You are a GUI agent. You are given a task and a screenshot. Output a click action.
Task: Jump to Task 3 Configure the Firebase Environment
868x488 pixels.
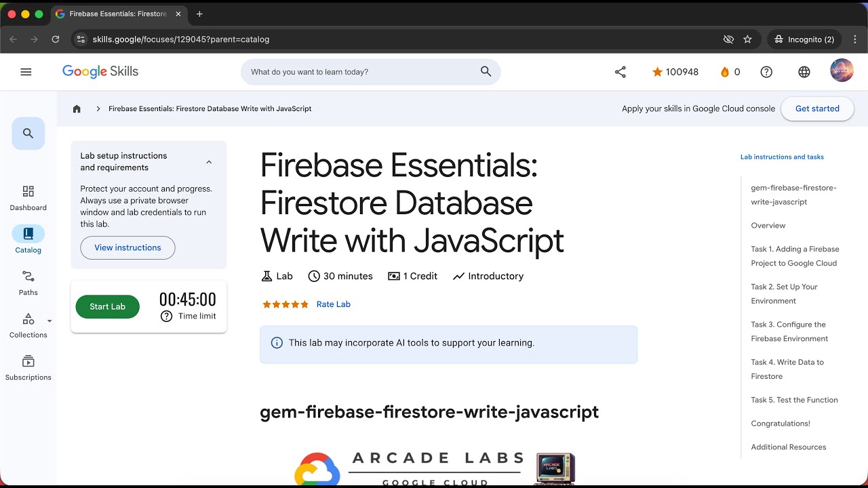tap(789, 331)
